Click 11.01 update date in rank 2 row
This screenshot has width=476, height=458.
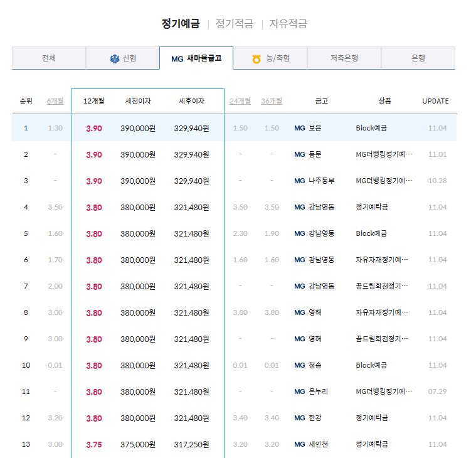click(x=438, y=154)
